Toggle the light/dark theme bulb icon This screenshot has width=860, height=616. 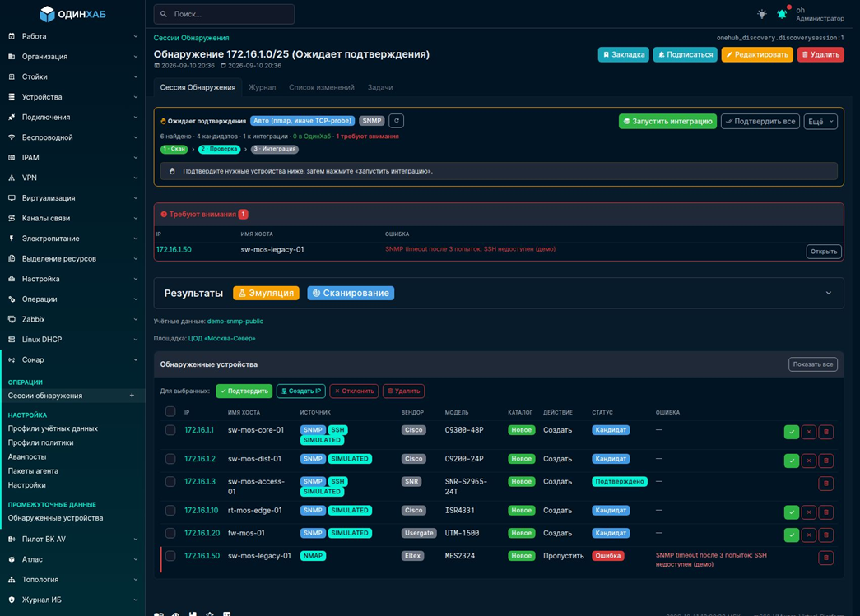tap(762, 14)
